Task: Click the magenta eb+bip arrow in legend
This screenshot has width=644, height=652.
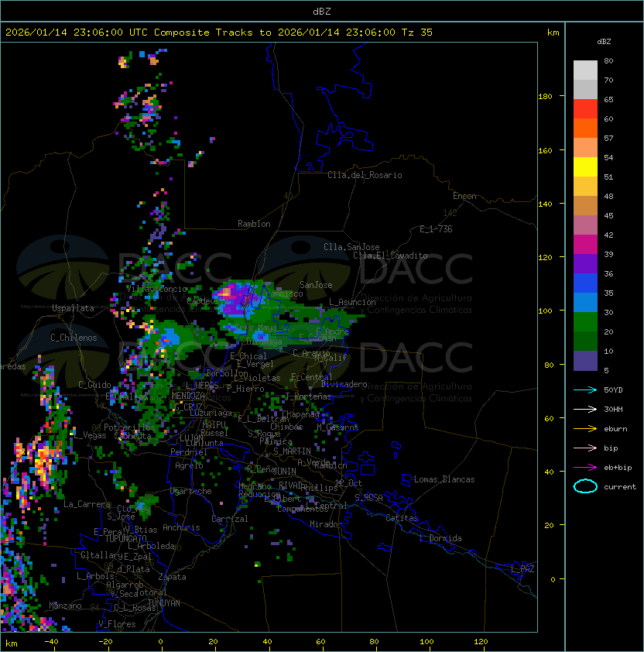Action: pos(585,468)
